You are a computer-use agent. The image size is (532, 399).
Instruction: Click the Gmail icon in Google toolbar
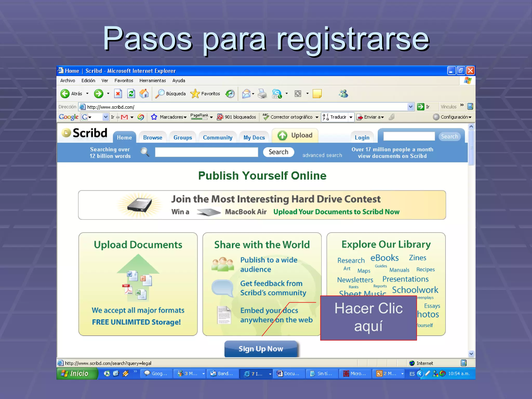tap(124, 117)
